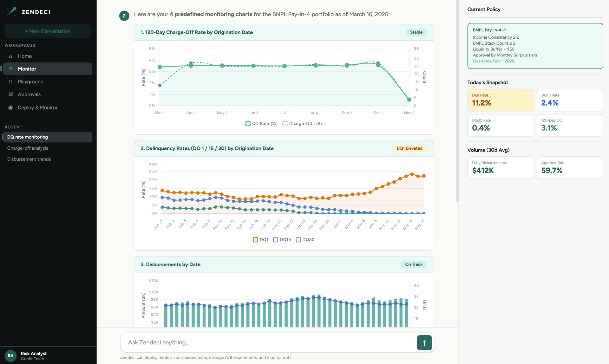Click the DQ1 Rate 11.2% card
Viewport: 609px width, 364px height.
point(501,100)
